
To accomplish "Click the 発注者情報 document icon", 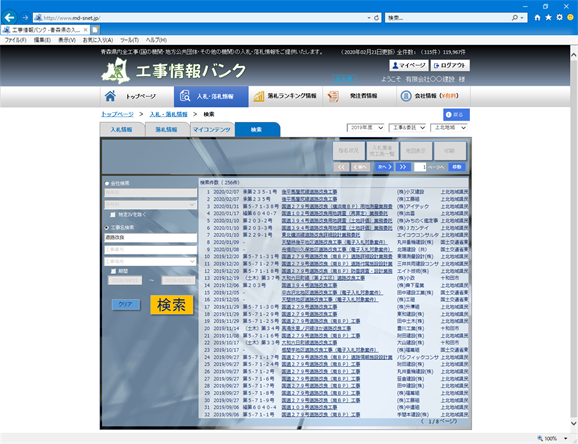I will tap(333, 97).
